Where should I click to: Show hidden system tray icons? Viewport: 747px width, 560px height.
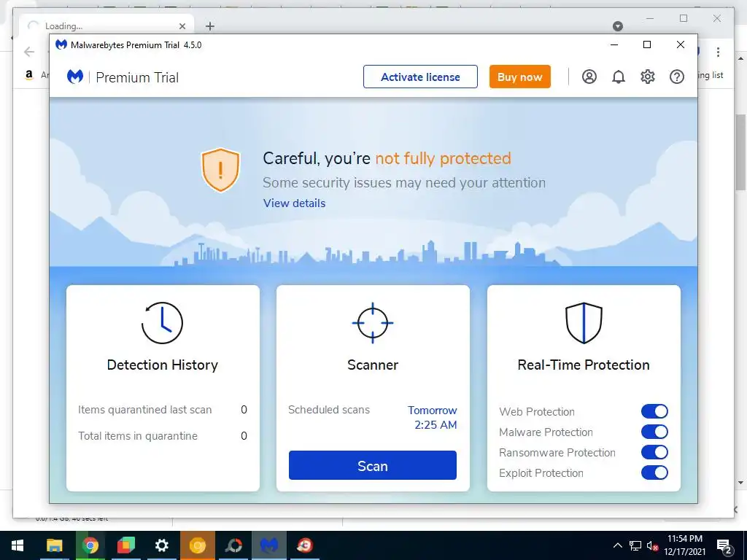coord(617,545)
